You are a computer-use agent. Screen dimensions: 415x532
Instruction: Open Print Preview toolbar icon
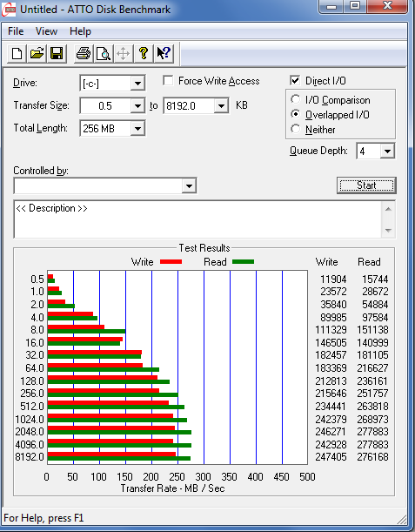coord(103,54)
